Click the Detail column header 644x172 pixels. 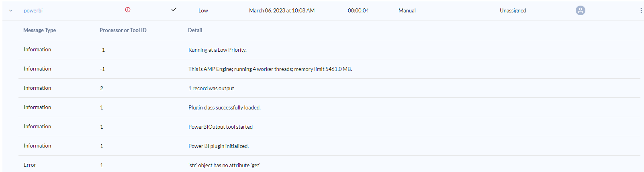point(195,30)
